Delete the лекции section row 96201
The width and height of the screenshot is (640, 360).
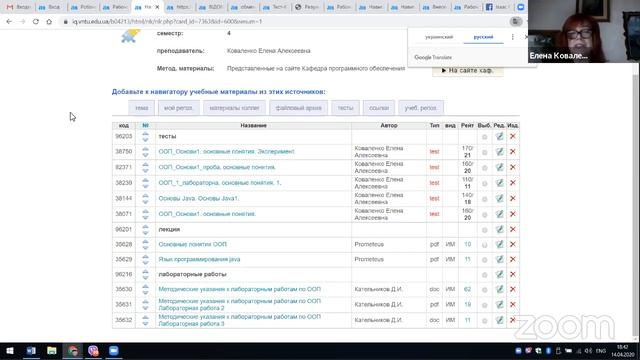point(513,229)
